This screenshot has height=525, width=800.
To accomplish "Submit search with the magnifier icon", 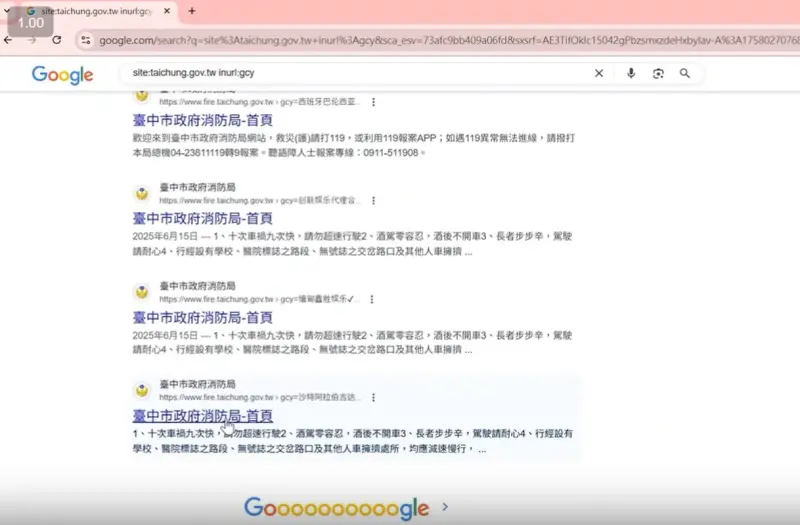I will click(685, 73).
